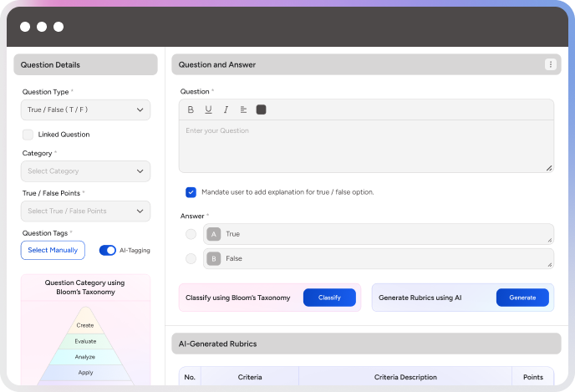Open the text color swatch
Screen dimensions: 575x392
pos(261,109)
